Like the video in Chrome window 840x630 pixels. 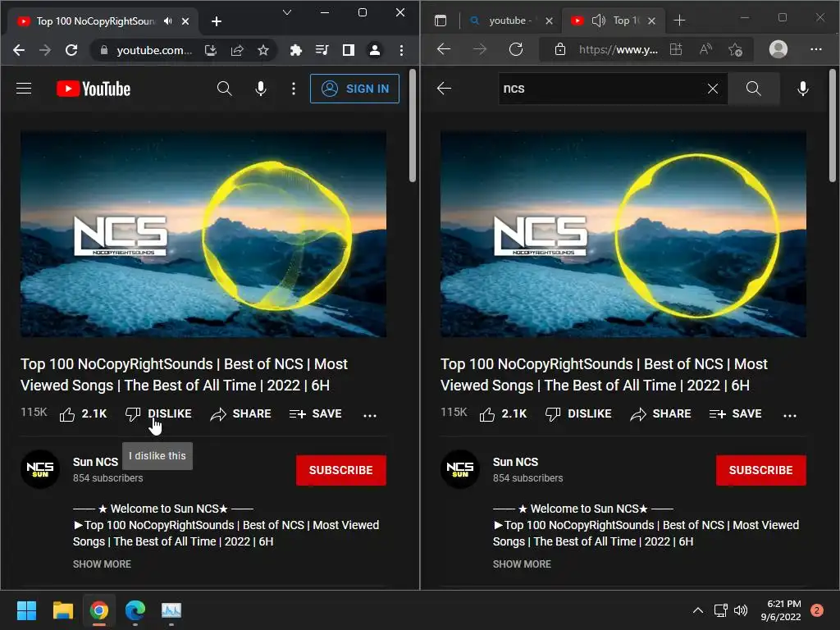(83, 414)
